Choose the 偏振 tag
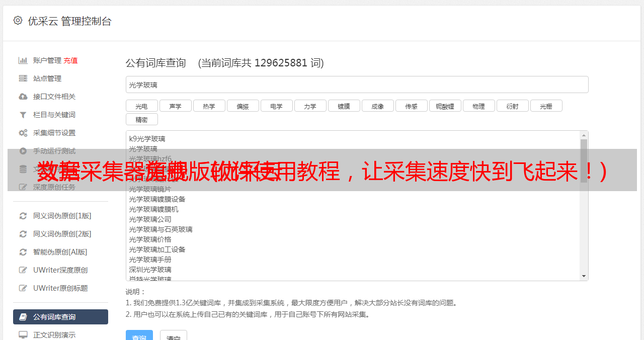The height and width of the screenshot is (340, 644). tap(243, 106)
